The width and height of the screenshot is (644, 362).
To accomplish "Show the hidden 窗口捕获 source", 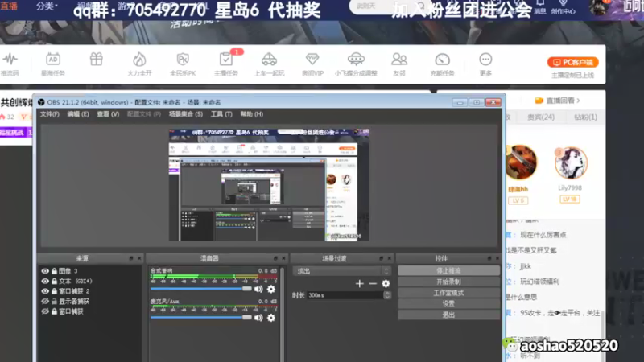I will pos(45,311).
